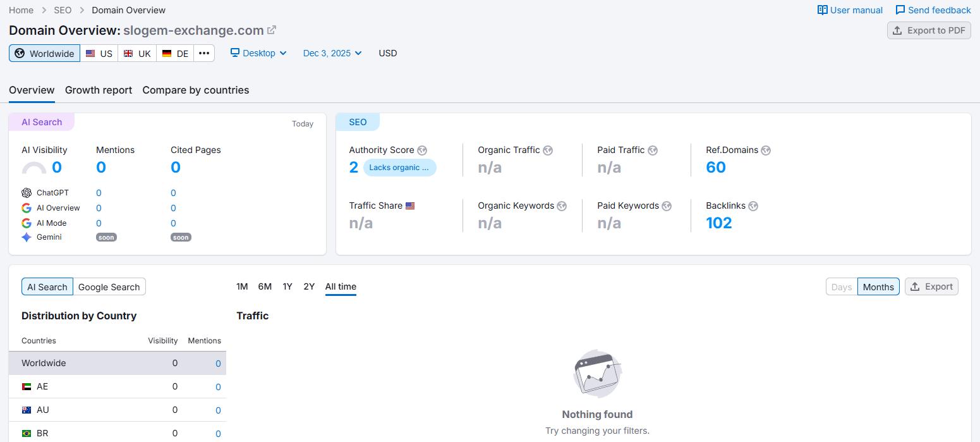Screen dimensions: 980x442
Task: Switch to the Overview tab
Action: point(32,90)
